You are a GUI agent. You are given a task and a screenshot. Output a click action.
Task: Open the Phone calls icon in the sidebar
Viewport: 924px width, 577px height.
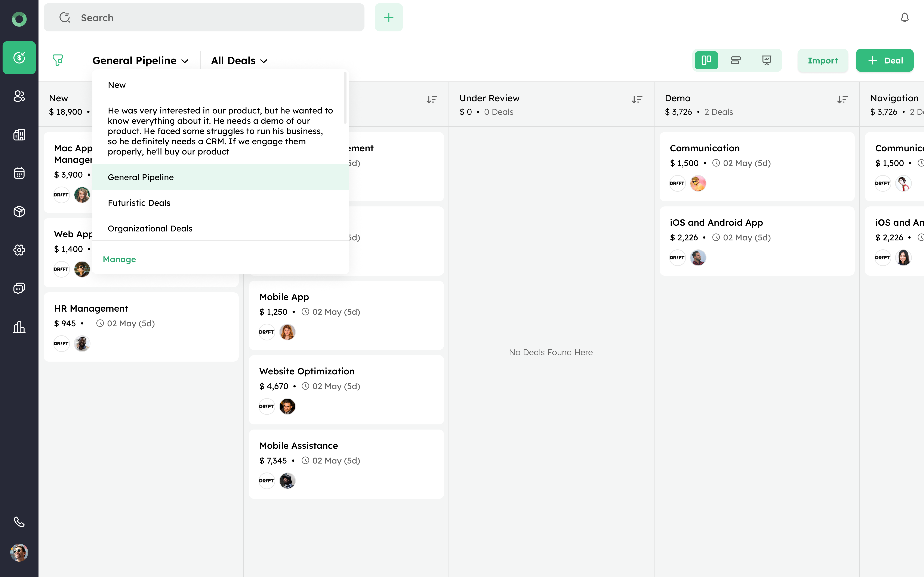(x=19, y=522)
